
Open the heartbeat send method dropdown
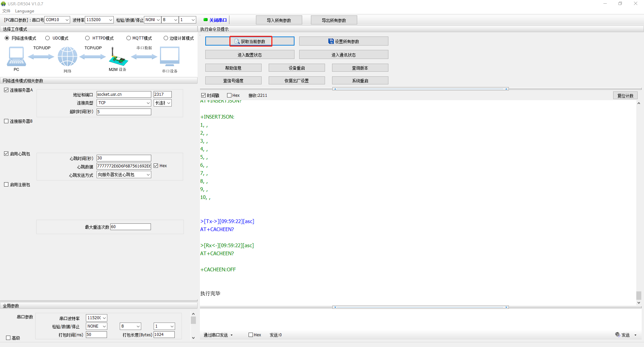tap(148, 175)
